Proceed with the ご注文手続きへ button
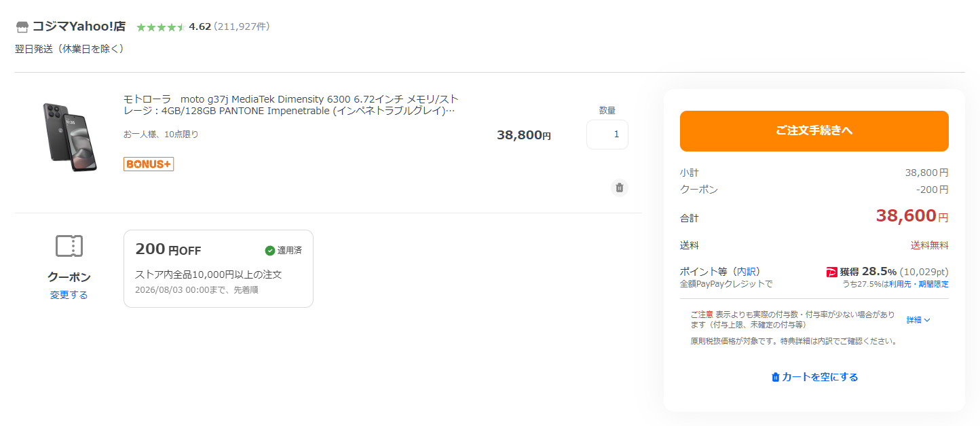 click(x=814, y=131)
